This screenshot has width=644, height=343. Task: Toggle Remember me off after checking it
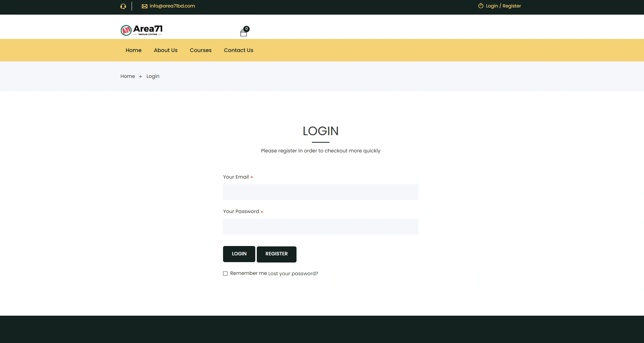225,273
